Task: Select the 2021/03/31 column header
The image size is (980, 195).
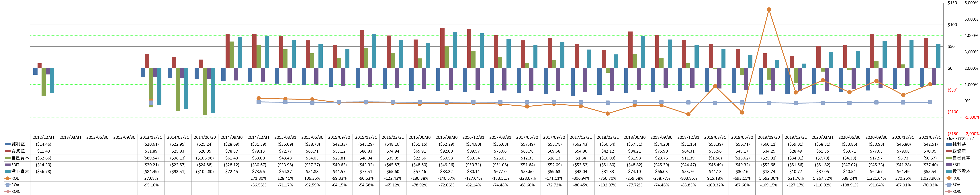Action: [930, 137]
